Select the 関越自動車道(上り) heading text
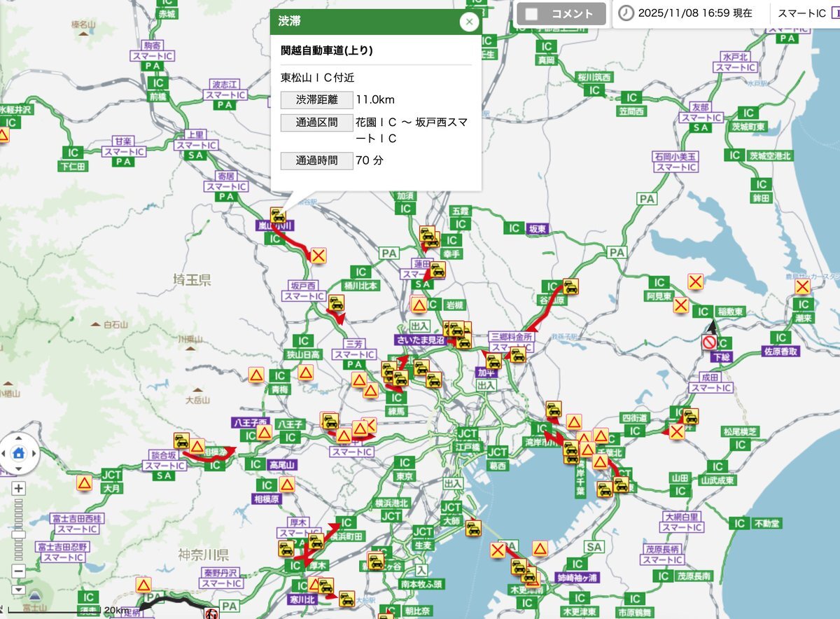 pyautogui.click(x=327, y=50)
